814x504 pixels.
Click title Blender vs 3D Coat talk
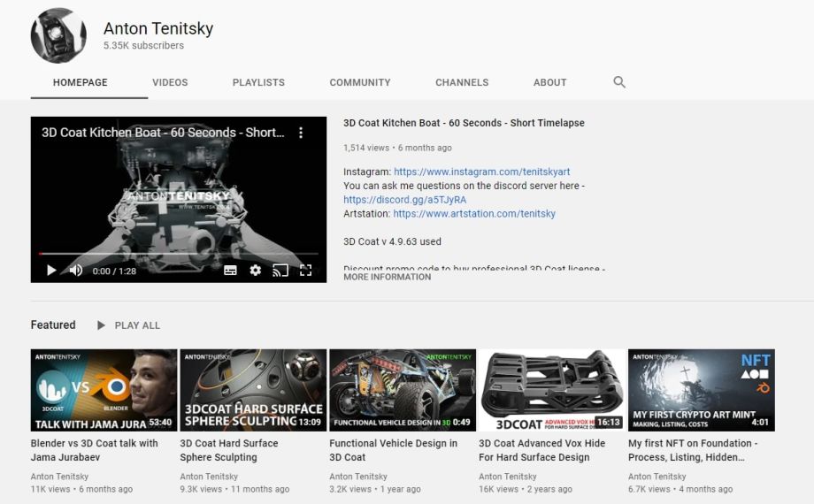point(94,450)
